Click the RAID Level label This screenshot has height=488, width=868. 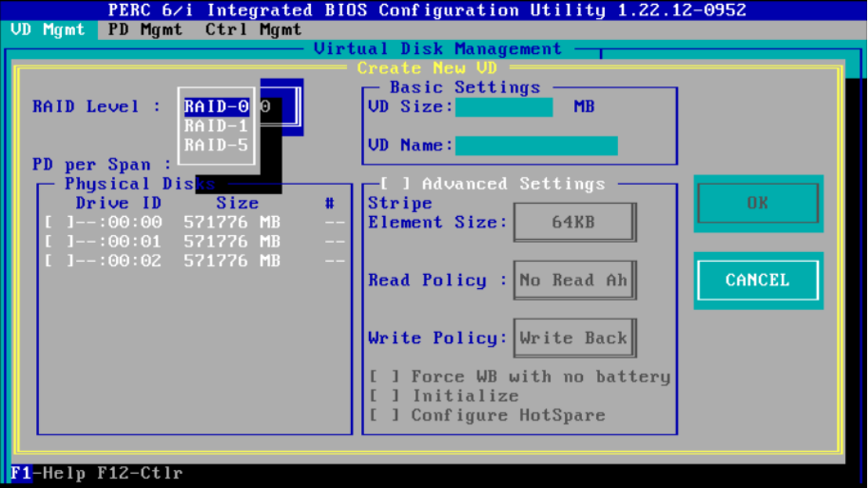(96, 107)
